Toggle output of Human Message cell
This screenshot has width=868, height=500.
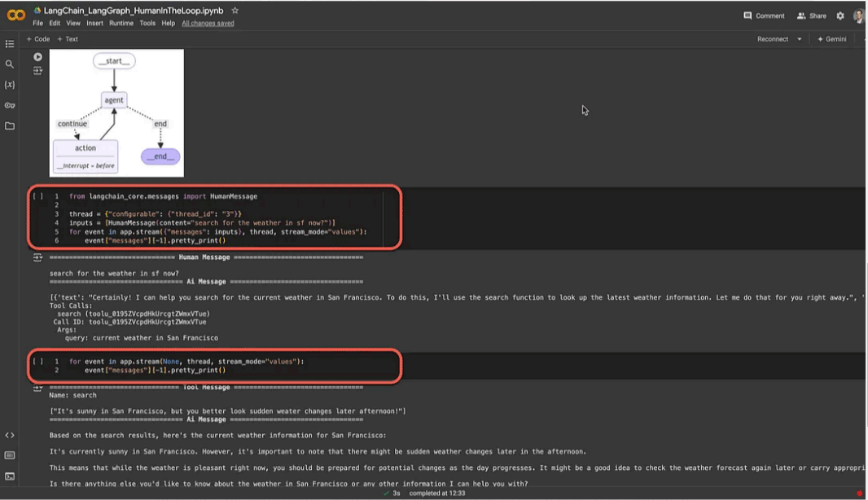pyautogui.click(x=37, y=257)
